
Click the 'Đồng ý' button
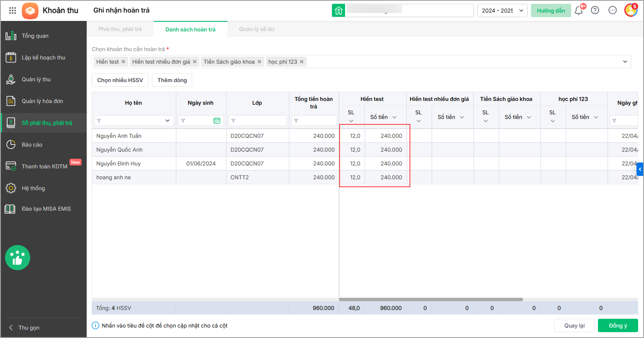(x=618, y=325)
